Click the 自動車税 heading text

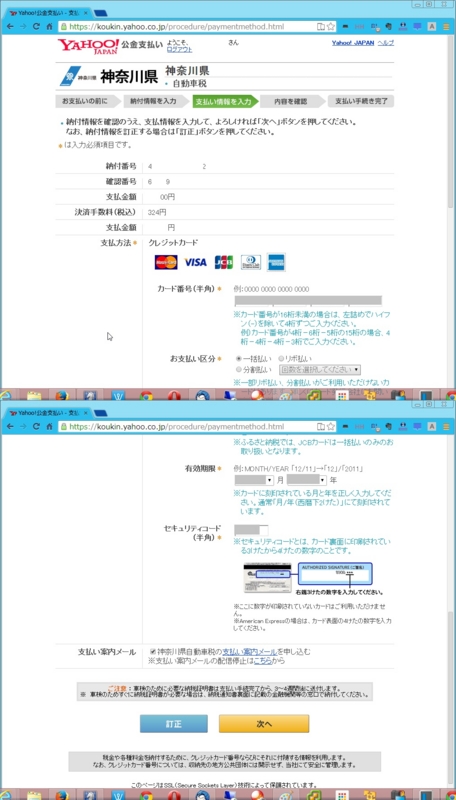pos(190,84)
